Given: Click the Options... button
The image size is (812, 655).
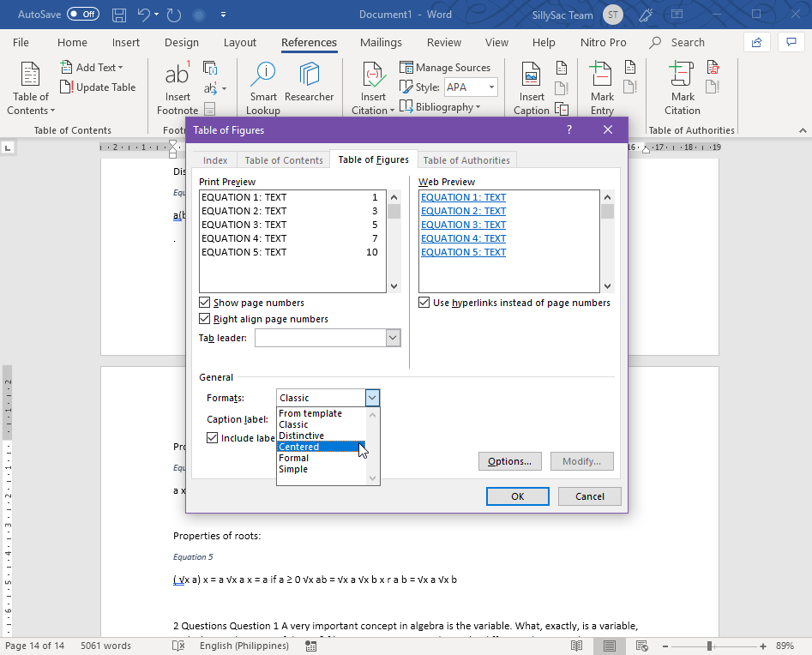Looking at the screenshot, I should pos(509,461).
